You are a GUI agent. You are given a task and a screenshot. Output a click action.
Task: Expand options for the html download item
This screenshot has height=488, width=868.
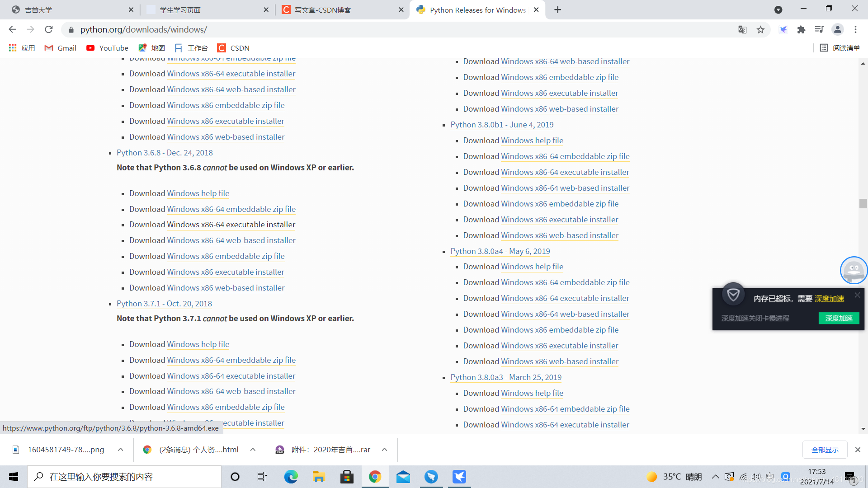pos(253,450)
